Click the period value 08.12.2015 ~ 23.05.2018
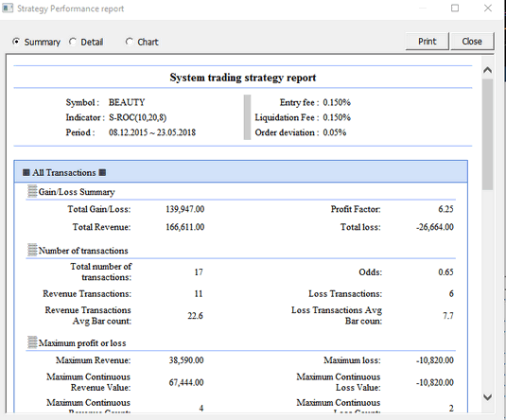Image resolution: width=506 pixels, height=420 pixels. point(152,132)
